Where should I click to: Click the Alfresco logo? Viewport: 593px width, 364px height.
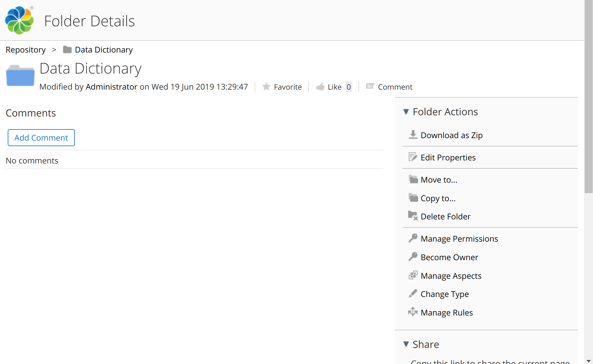click(19, 20)
